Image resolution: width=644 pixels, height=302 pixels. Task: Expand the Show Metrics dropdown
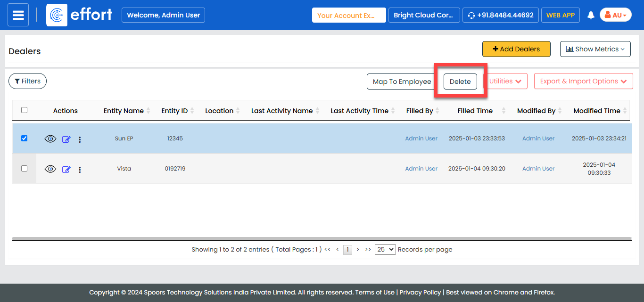pos(595,49)
